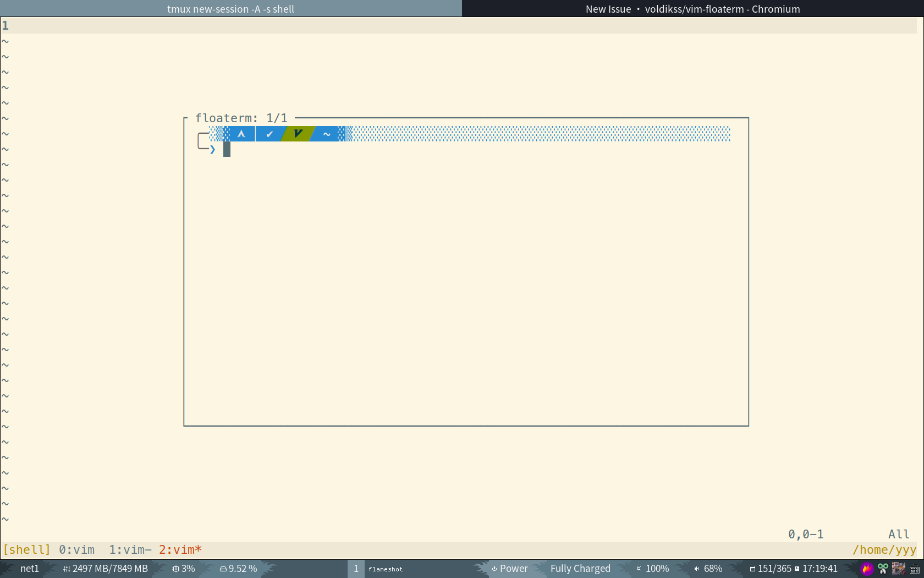This screenshot has width=924, height=578.
Task: Switch to tmux window 1:vim
Action: point(125,549)
